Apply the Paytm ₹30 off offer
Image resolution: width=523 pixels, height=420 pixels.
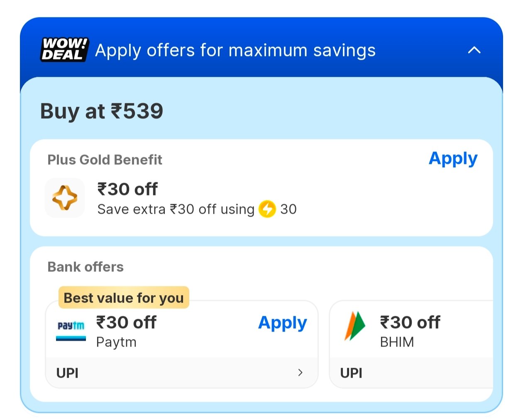282,323
